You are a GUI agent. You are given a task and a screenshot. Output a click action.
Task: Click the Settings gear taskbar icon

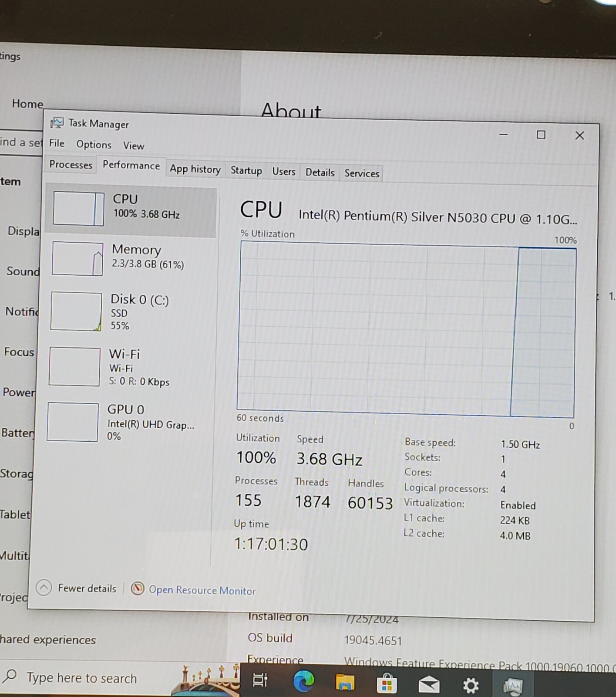pos(471,685)
